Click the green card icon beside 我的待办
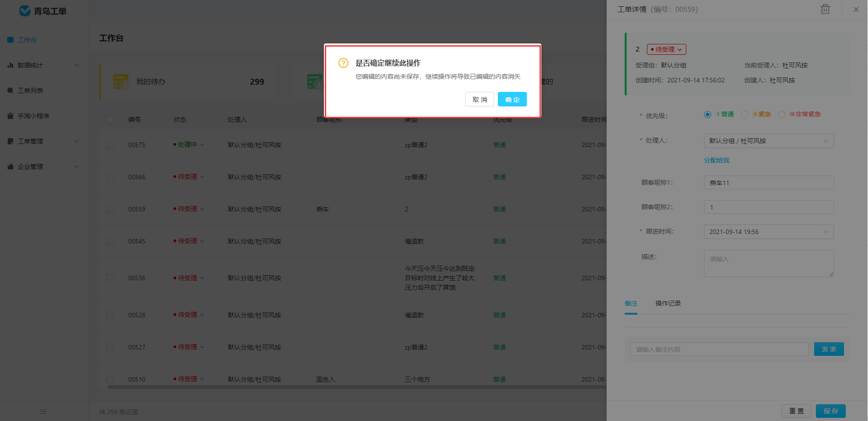Viewport: 868px width, 421px height. (x=315, y=81)
